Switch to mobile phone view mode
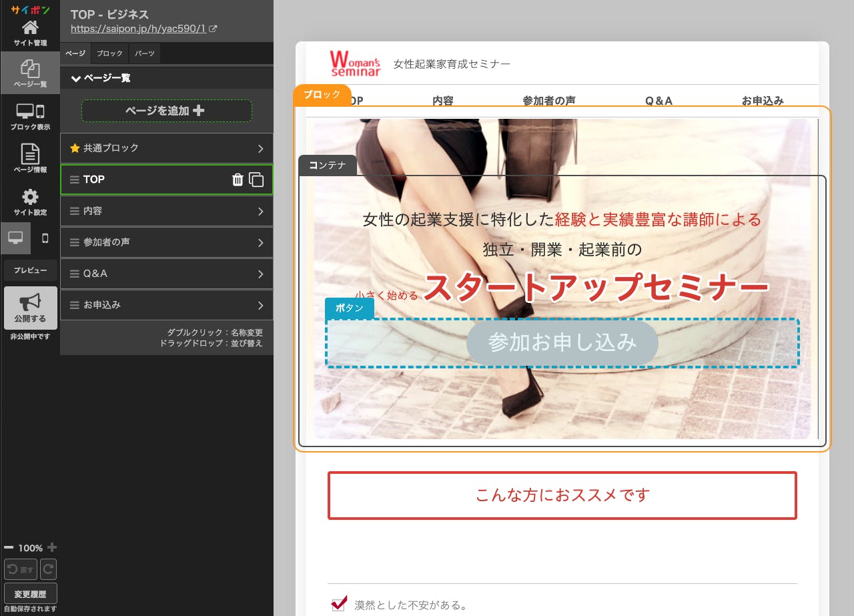 45,238
